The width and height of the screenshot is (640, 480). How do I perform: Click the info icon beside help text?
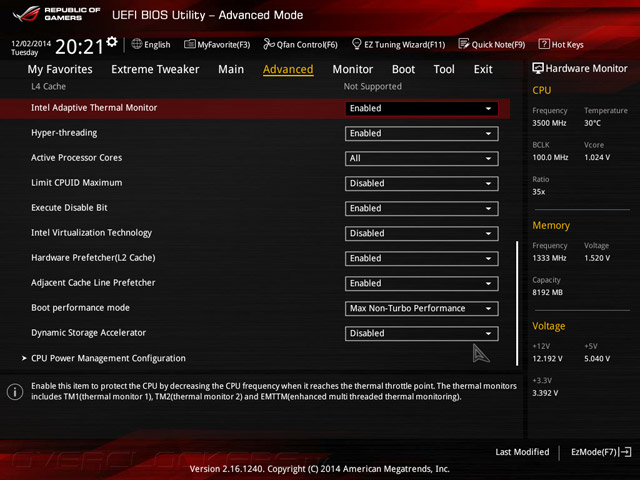click(x=15, y=392)
